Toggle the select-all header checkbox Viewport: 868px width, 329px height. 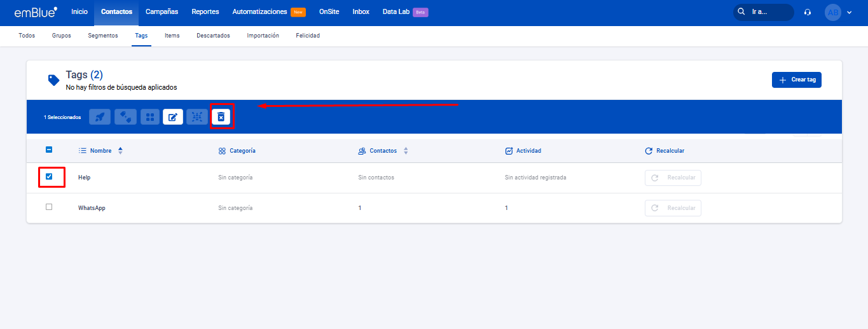click(49, 151)
